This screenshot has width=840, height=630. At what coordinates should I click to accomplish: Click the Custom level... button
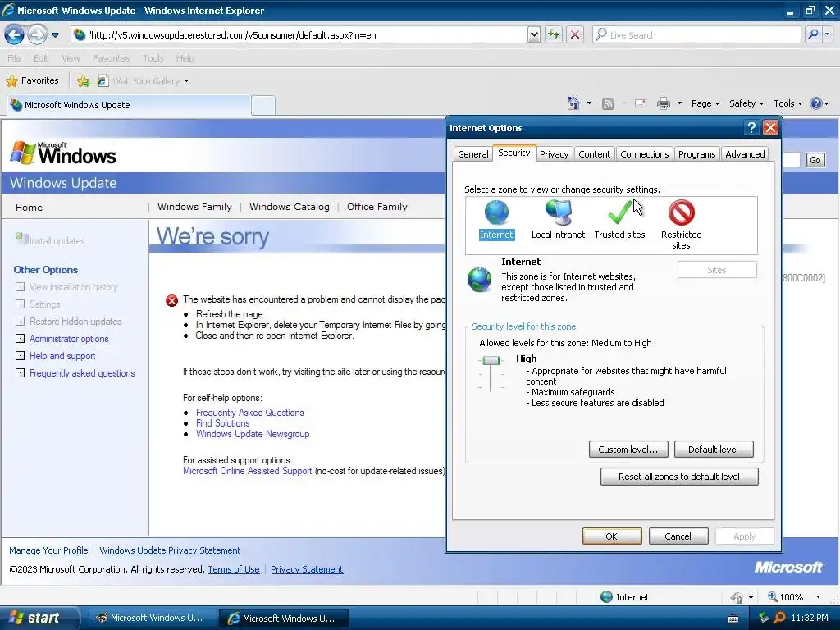[628, 450]
